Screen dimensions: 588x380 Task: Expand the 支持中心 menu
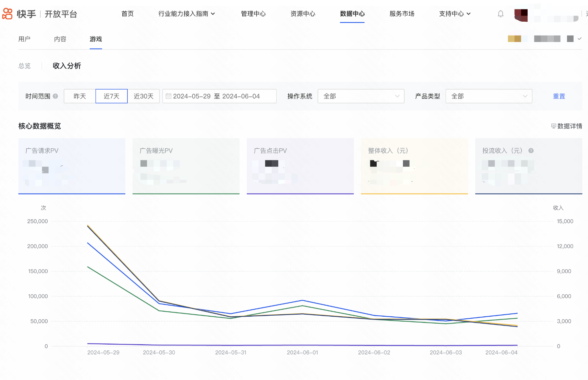pos(455,14)
